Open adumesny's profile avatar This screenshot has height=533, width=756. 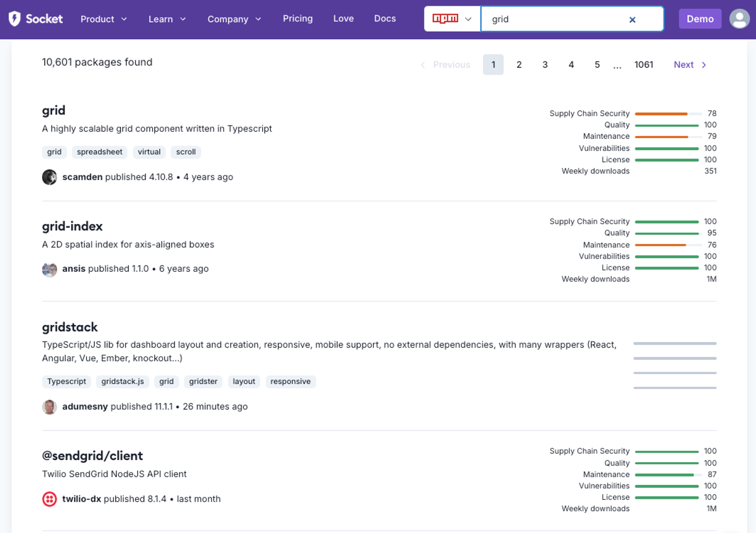tap(50, 407)
